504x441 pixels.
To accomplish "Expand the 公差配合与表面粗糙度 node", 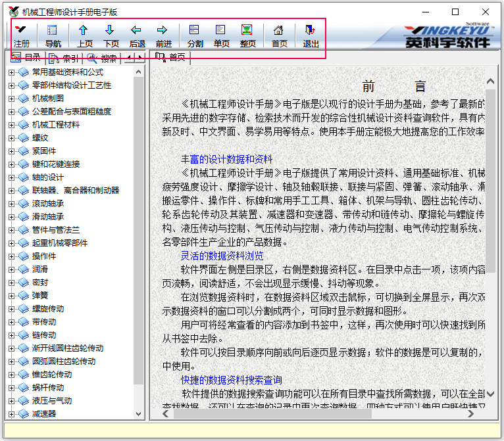I will [x=11, y=112].
